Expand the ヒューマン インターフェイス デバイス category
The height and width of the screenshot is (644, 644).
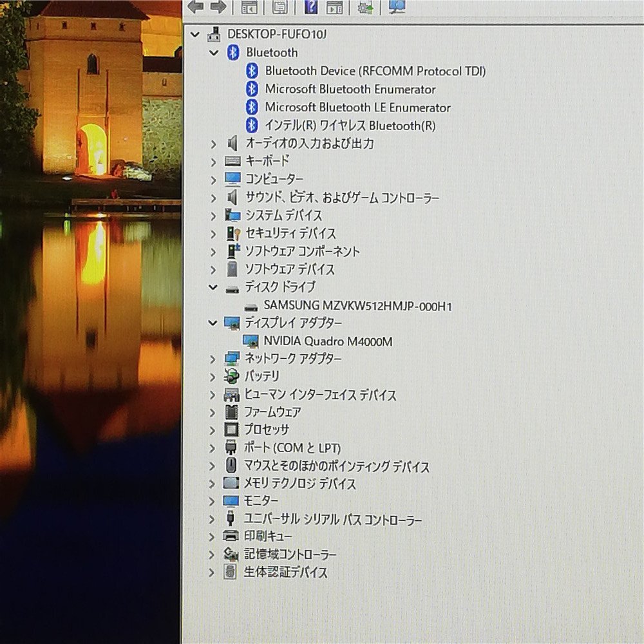point(213,395)
